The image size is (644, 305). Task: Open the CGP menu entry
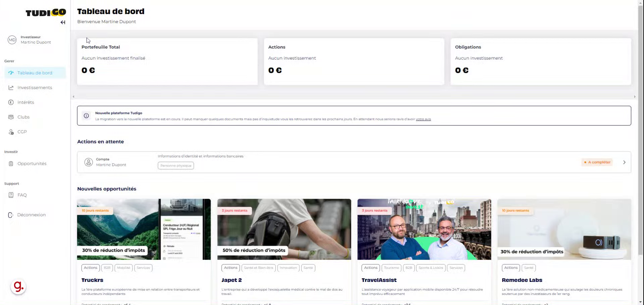[35, 132]
